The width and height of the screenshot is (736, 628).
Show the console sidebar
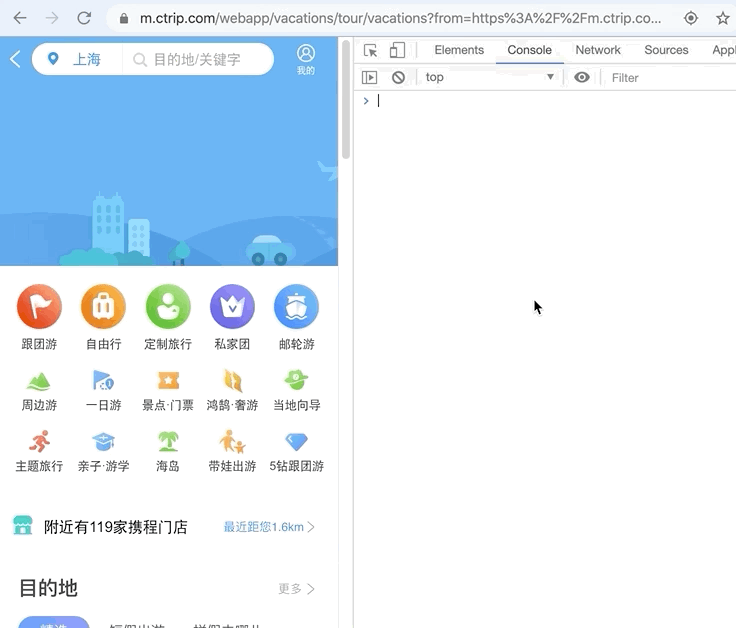369,77
